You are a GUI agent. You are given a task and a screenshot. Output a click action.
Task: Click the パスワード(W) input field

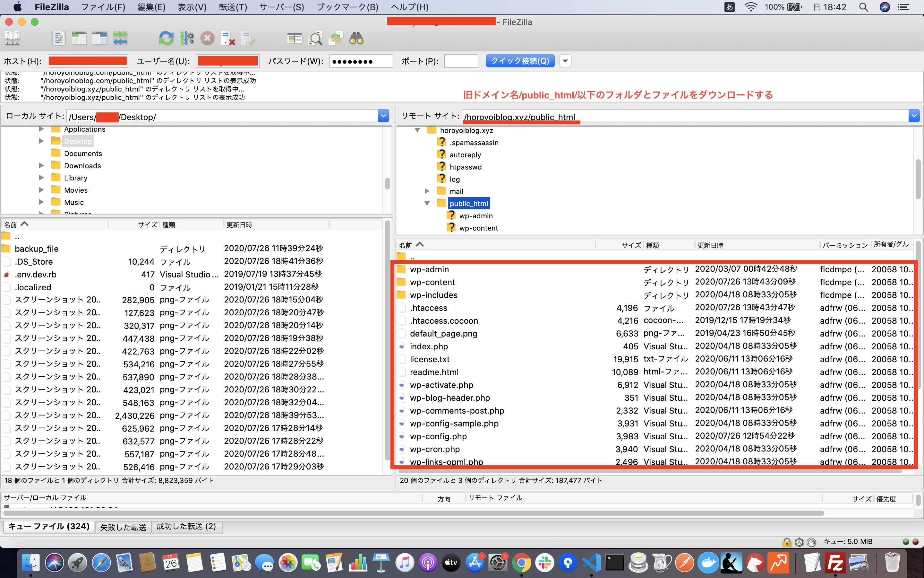click(361, 61)
